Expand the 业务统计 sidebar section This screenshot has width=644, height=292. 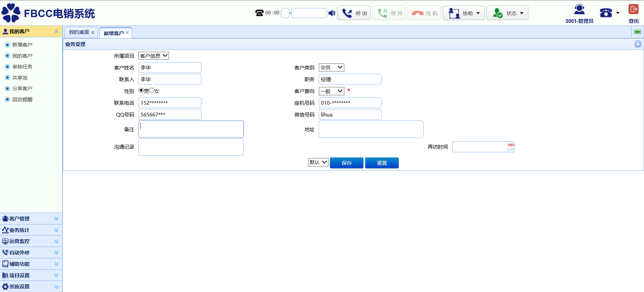click(x=31, y=230)
